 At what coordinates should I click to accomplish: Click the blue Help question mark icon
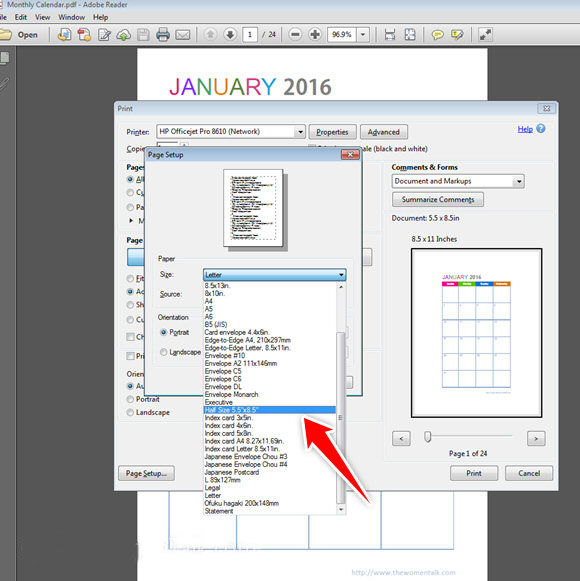(541, 129)
